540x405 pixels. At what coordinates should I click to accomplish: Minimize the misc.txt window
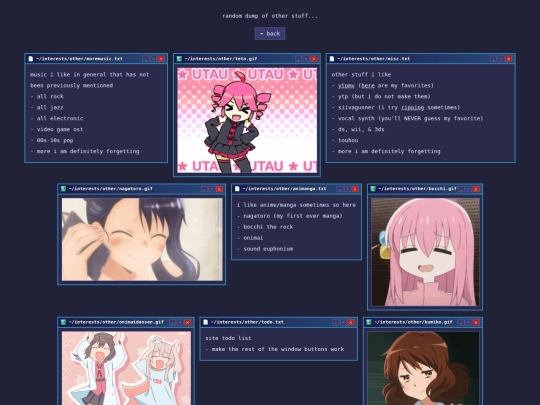(x=494, y=59)
